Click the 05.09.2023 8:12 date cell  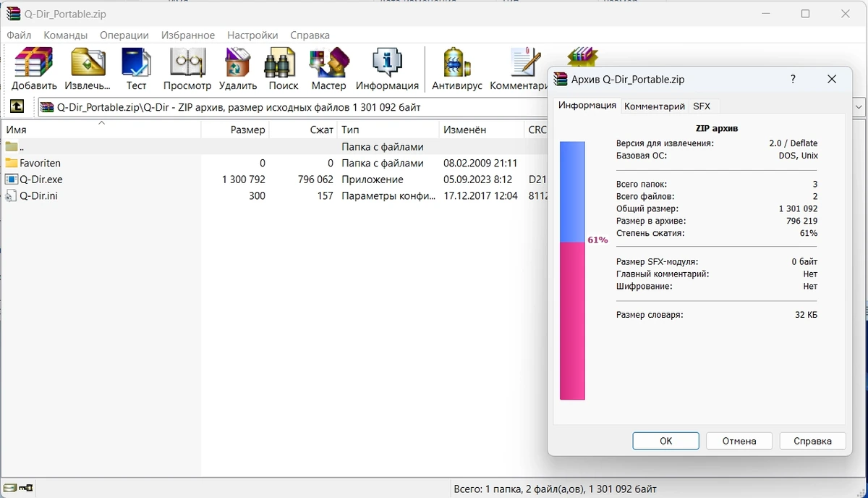(x=477, y=179)
